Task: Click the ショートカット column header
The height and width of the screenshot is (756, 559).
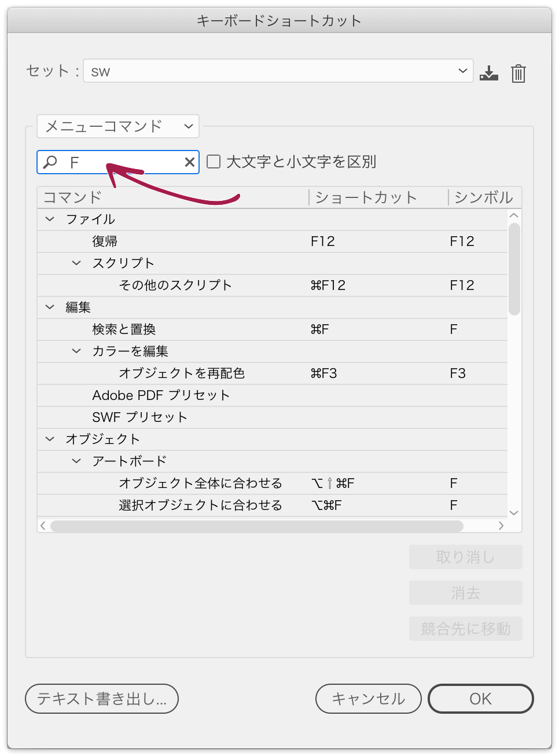Action: pos(378,197)
